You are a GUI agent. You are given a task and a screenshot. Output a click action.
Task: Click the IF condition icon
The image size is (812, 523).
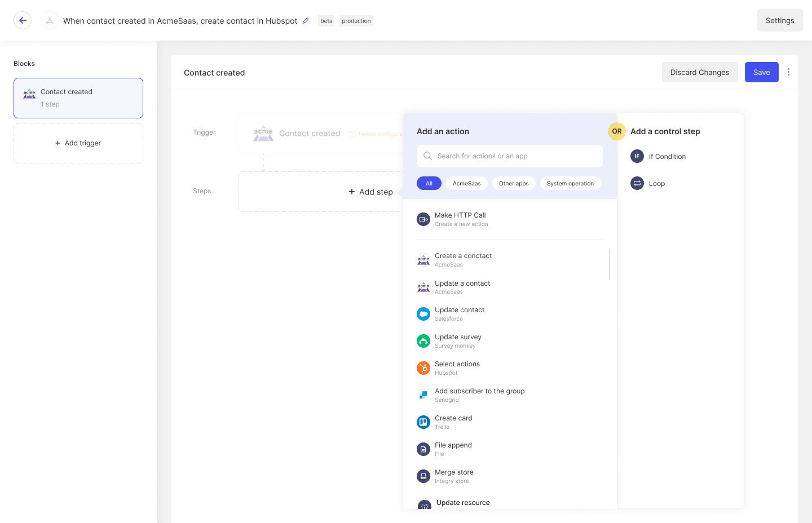pos(637,156)
